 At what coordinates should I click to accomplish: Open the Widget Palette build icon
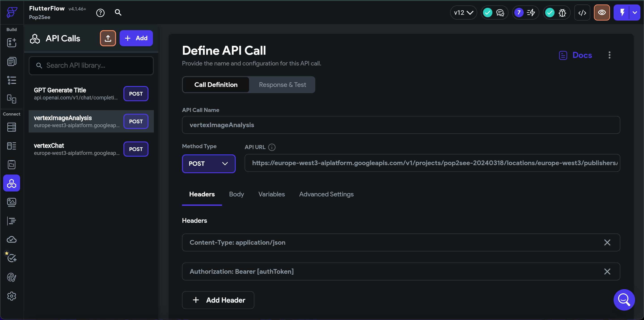[x=11, y=43]
